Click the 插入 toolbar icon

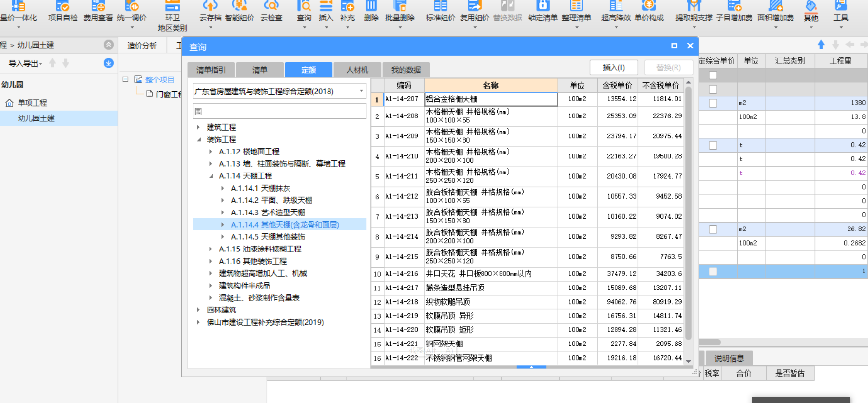click(x=326, y=7)
